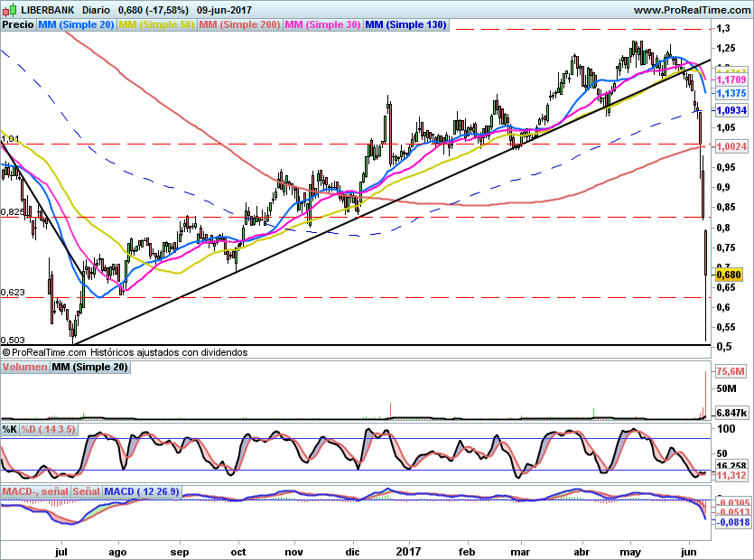
Task: Select MM (Simple 20) in the volume panel
Action: click(x=89, y=368)
